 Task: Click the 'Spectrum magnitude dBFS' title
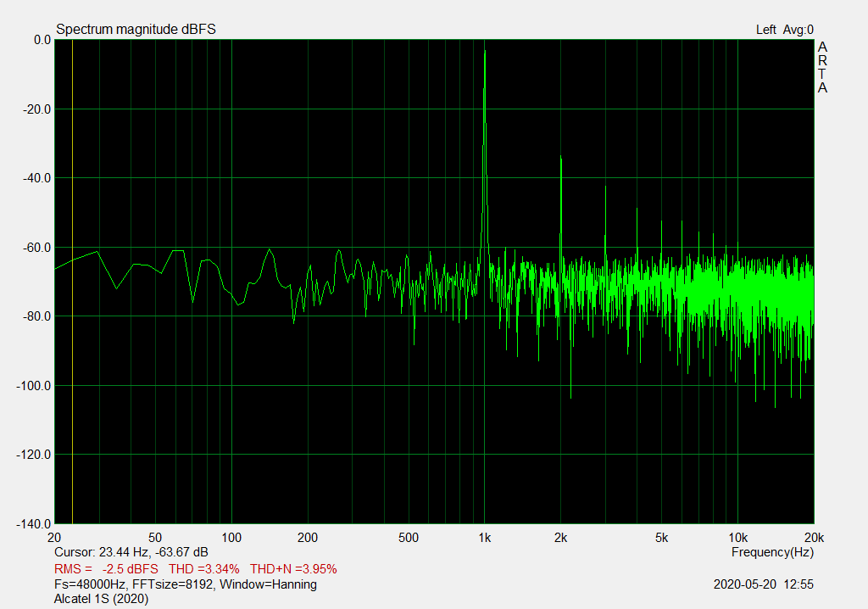pyautogui.click(x=136, y=30)
